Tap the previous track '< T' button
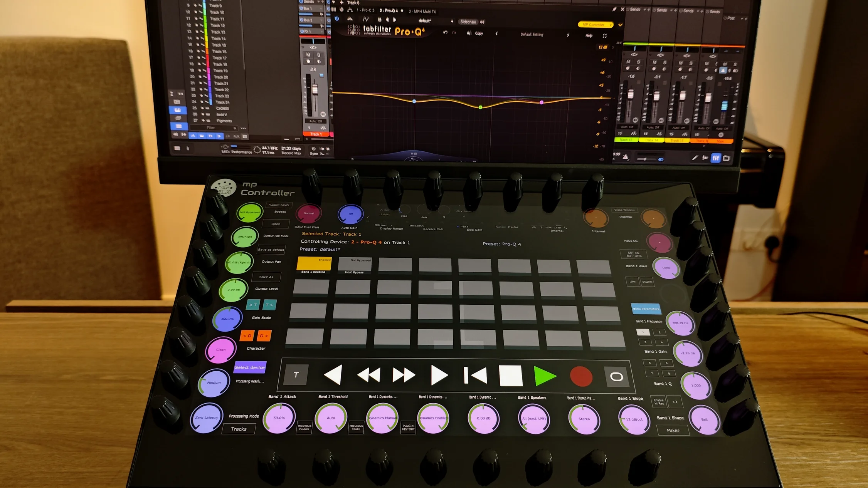This screenshot has width=868, height=488. pos(253,305)
